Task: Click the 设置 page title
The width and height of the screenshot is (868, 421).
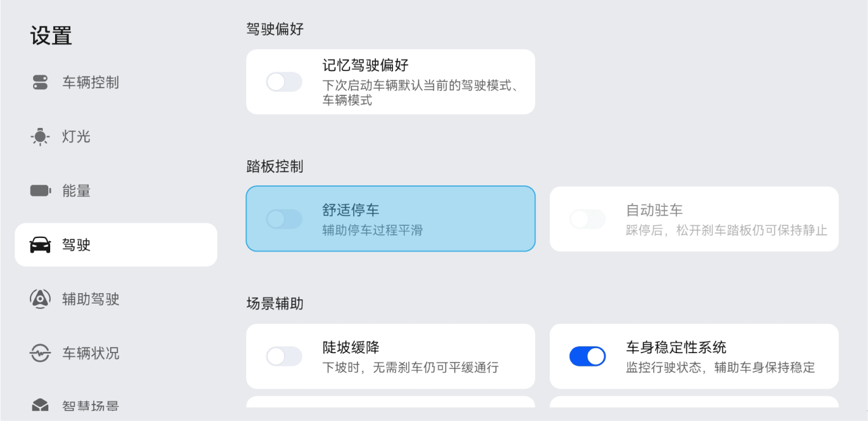Action: [x=51, y=36]
